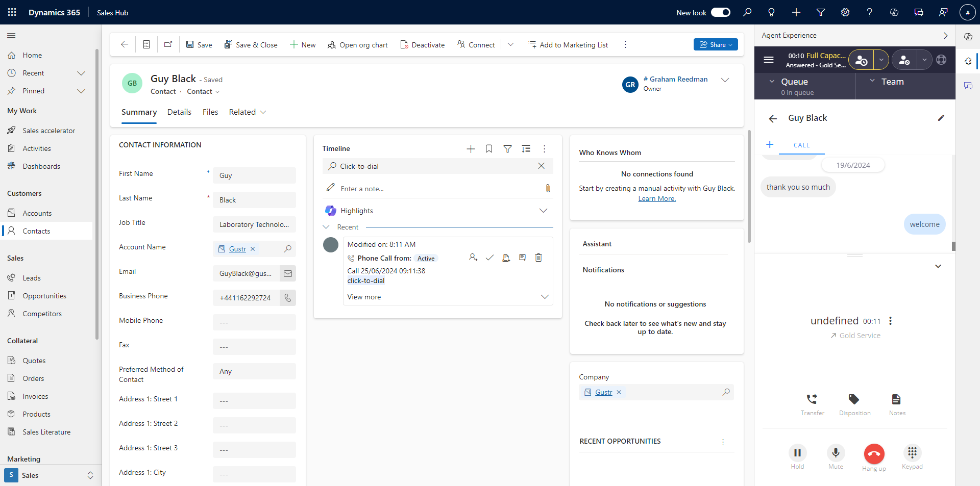Click the Enter a note field
This screenshot has width=980, height=486.
[x=439, y=189]
